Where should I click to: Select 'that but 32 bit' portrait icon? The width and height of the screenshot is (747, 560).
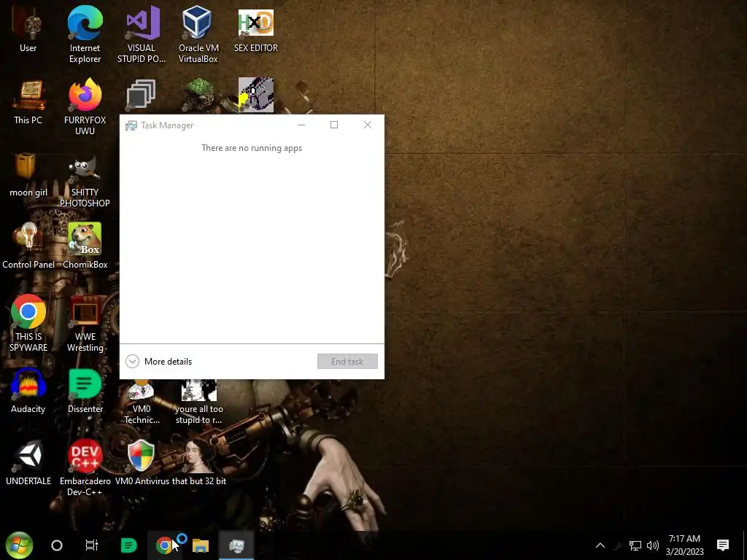(198, 463)
